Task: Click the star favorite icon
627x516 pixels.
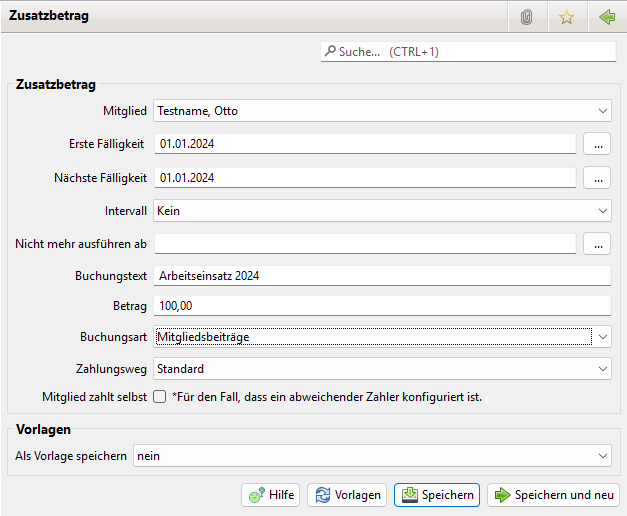Action: pyautogui.click(x=567, y=17)
